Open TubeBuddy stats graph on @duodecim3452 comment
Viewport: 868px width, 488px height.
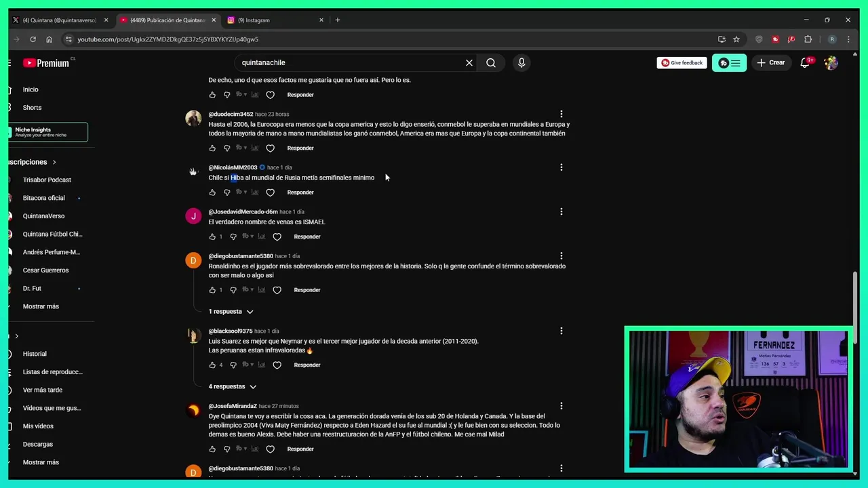coord(255,148)
